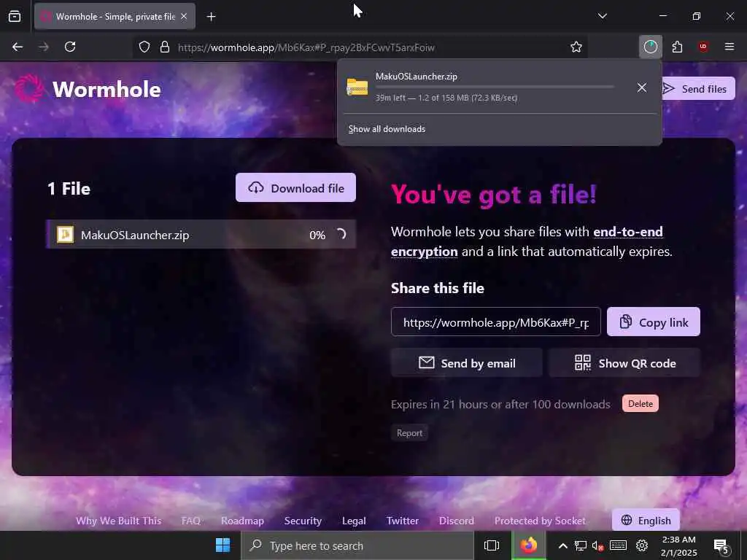Show hidden system tray icons

[x=562, y=545]
